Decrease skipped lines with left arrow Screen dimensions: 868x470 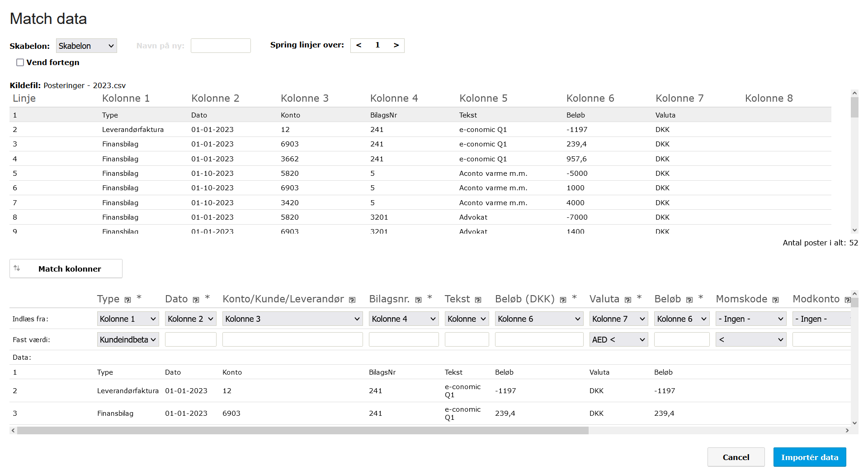[x=359, y=45]
